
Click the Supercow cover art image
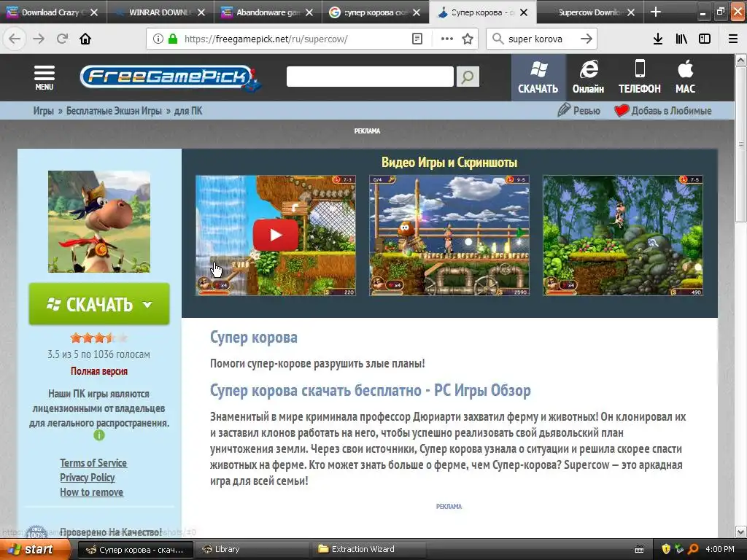pyautogui.click(x=99, y=222)
